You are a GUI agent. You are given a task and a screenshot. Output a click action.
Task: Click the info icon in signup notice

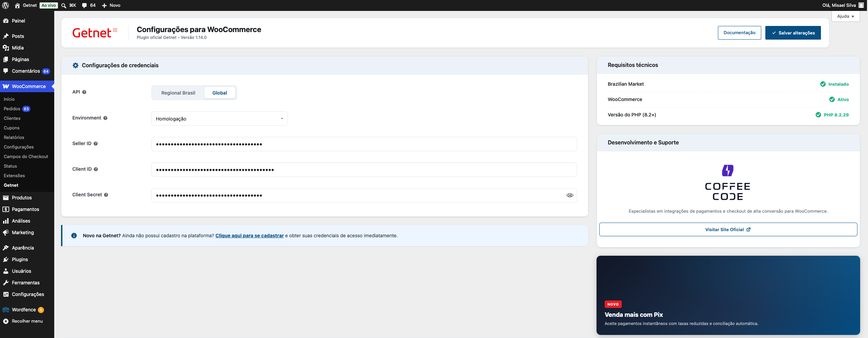(74, 236)
